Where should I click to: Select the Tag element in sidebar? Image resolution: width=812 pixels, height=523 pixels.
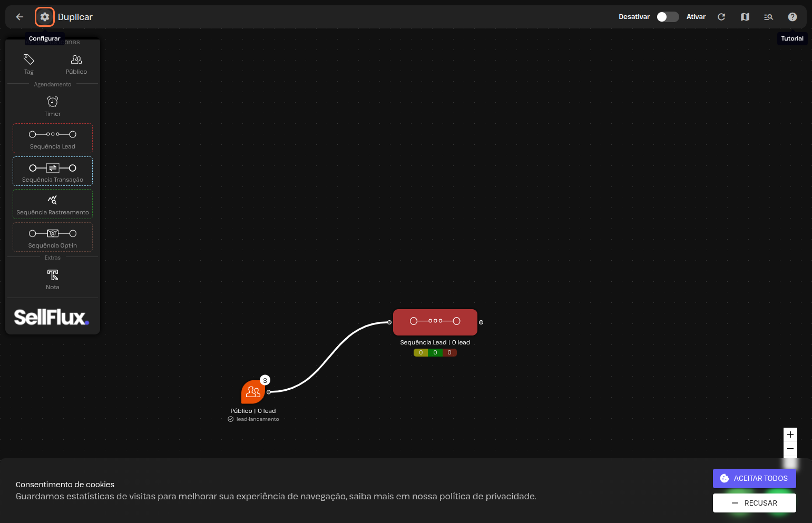tap(29, 64)
